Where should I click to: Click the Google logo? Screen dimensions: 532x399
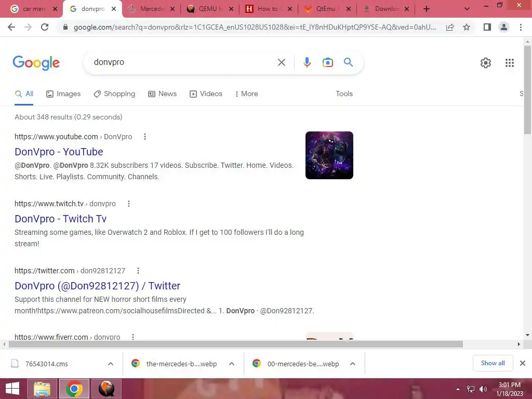[36, 63]
